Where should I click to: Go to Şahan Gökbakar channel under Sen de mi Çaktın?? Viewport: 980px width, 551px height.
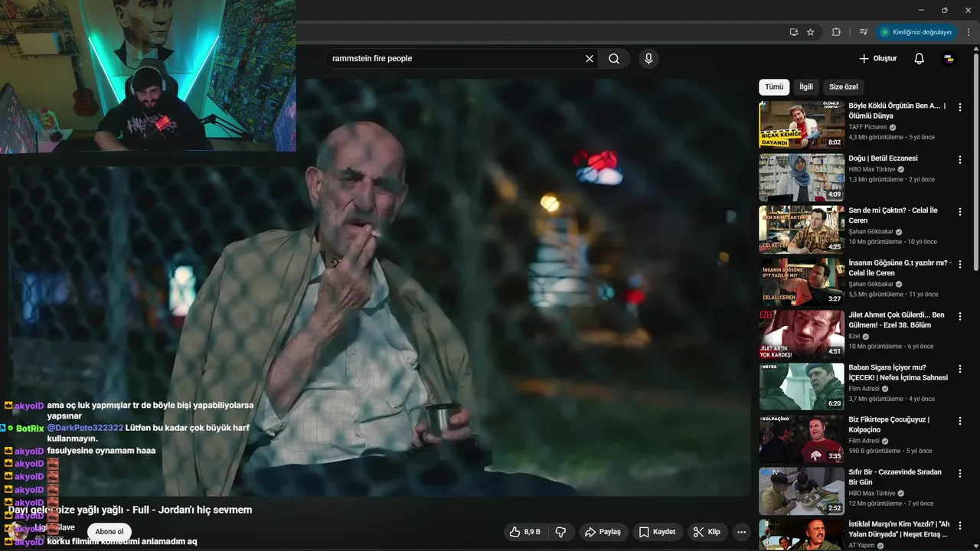871,232
